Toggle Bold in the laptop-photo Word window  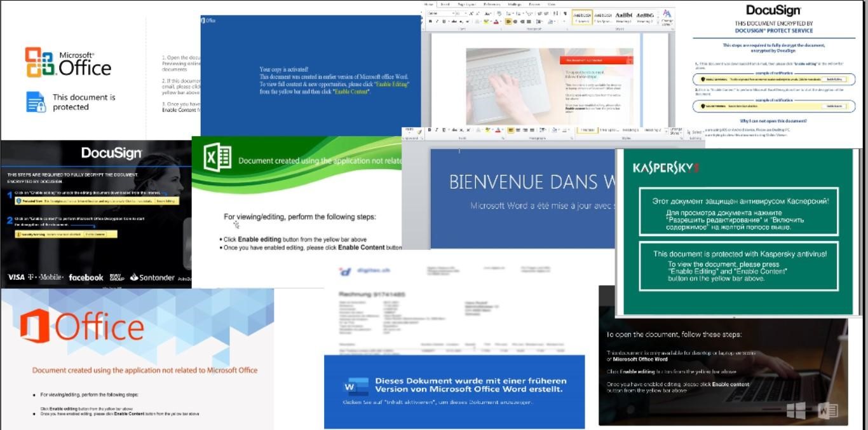pyautogui.click(x=430, y=21)
